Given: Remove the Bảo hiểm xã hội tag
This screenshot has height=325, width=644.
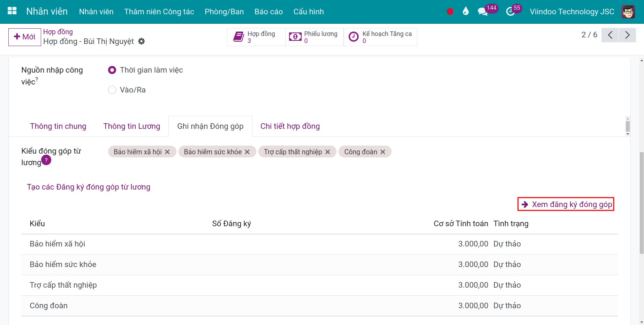Looking at the screenshot, I should [167, 152].
